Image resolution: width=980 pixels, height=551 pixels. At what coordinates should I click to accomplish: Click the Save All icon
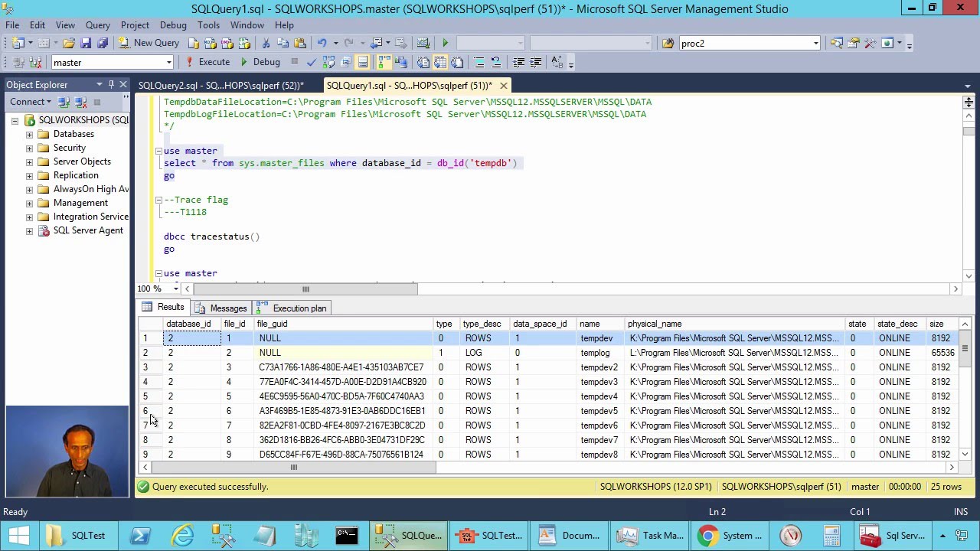pyautogui.click(x=103, y=43)
